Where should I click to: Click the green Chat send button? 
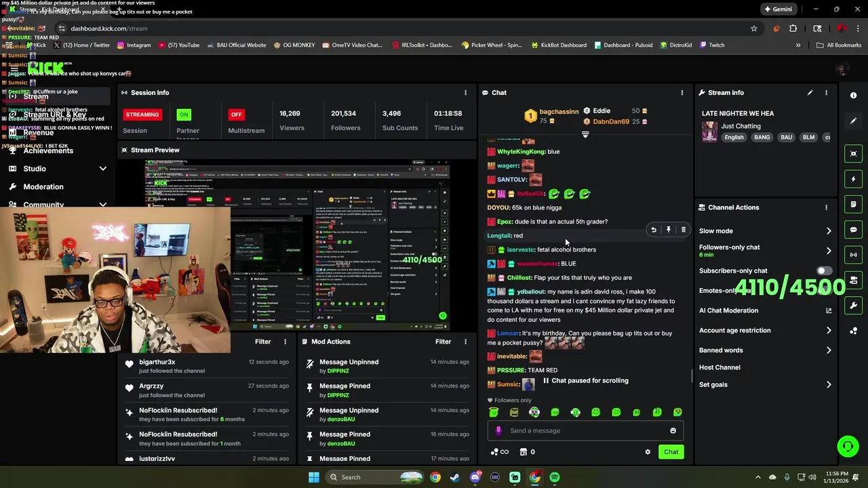click(671, 452)
